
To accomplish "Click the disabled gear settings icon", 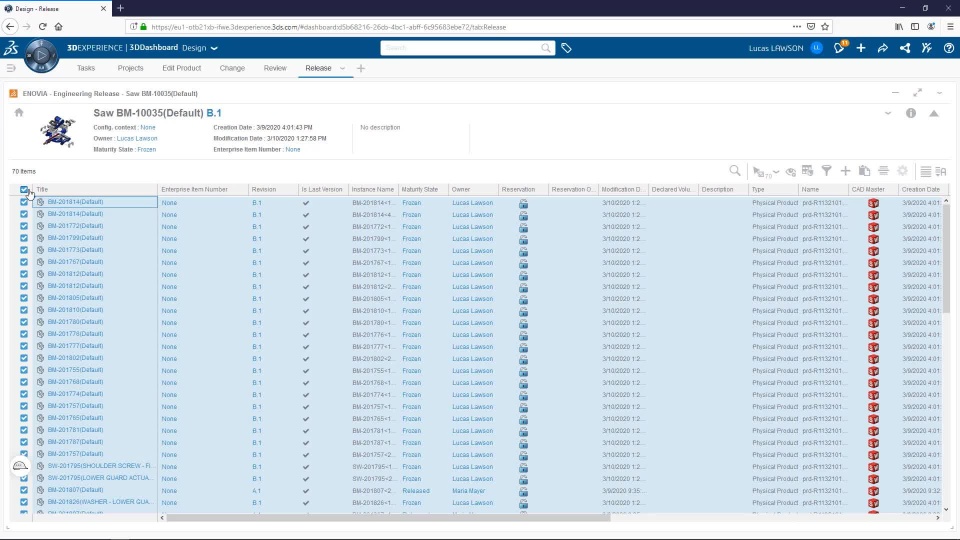I will pyautogui.click(x=902, y=171).
